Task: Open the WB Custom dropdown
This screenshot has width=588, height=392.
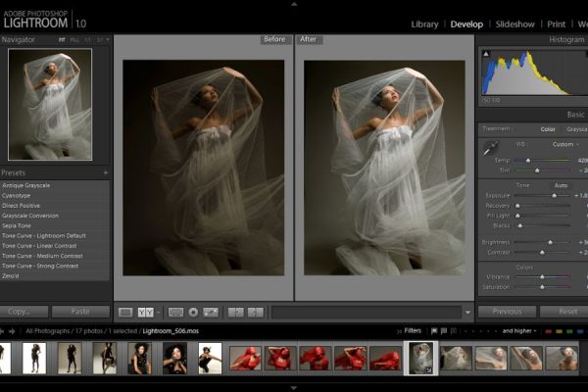Action: tap(563, 144)
